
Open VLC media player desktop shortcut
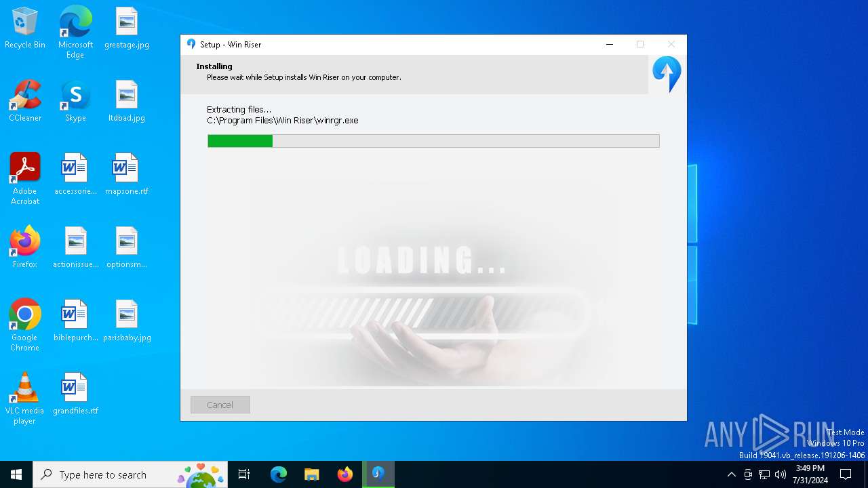(x=25, y=399)
